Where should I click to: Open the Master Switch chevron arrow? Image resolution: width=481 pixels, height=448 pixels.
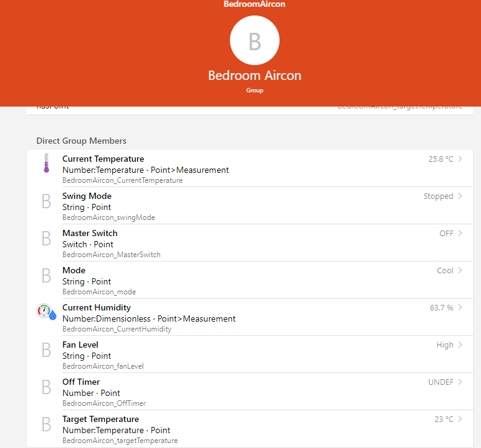460,234
